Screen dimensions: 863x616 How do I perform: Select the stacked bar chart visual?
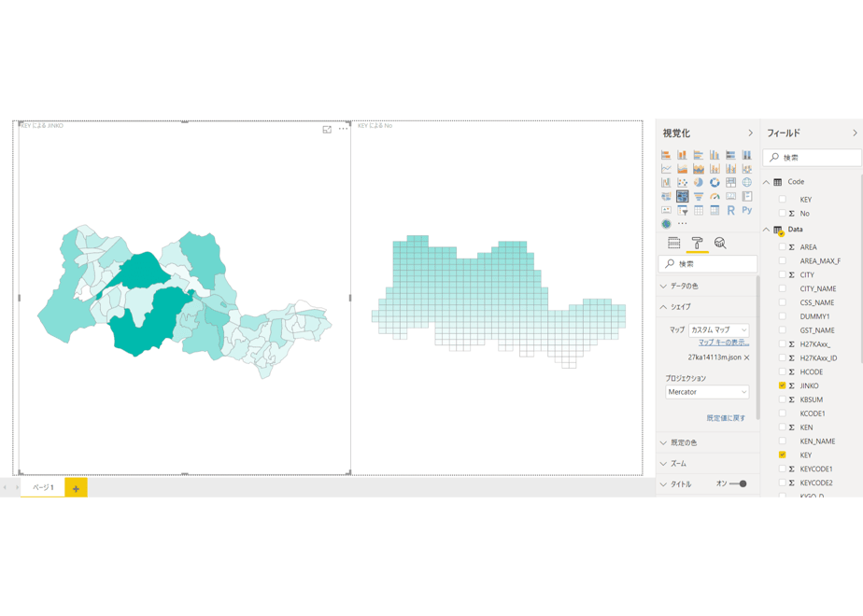(x=666, y=155)
